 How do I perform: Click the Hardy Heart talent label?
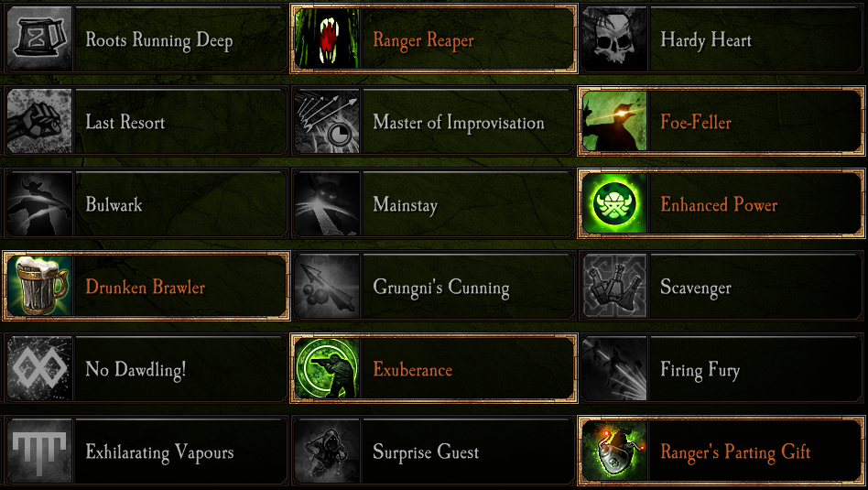click(706, 40)
